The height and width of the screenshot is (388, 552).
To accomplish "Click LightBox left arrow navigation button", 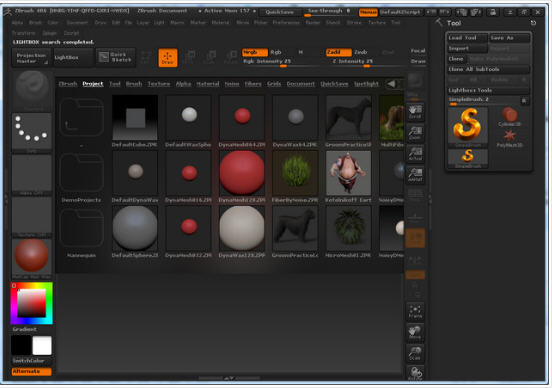I will [x=391, y=84].
